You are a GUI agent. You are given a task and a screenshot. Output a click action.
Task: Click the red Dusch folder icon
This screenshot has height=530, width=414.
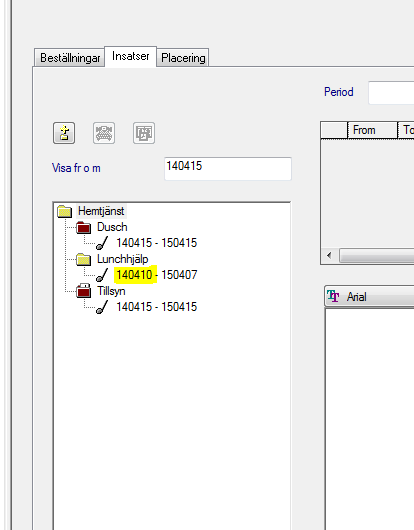click(x=83, y=227)
